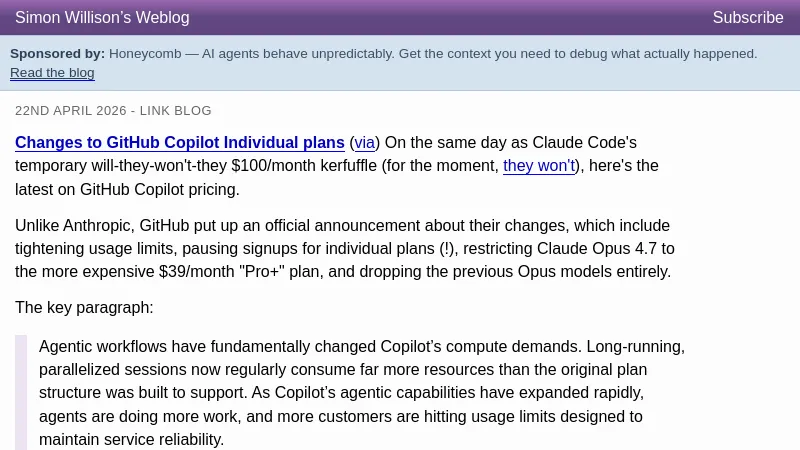Click the "Sponsored by:" label

click(x=57, y=54)
